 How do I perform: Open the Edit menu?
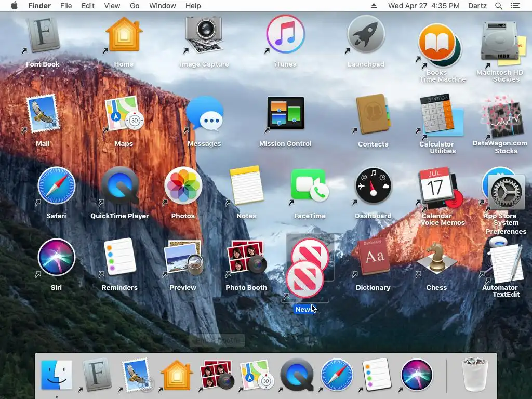(x=88, y=6)
